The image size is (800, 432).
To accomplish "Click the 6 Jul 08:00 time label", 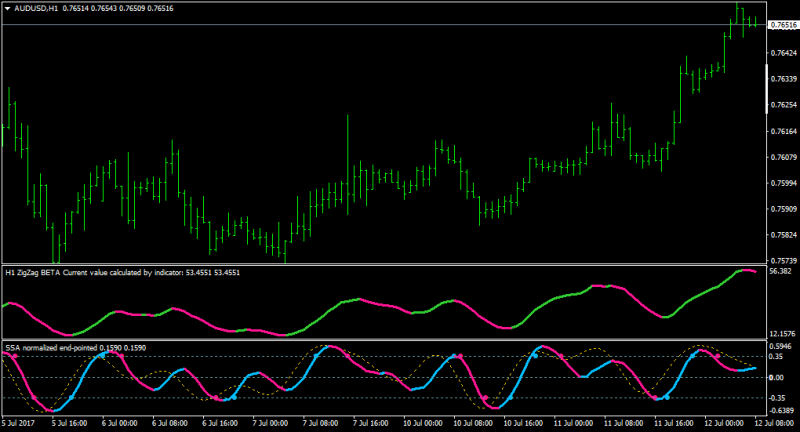I will tap(170, 423).
